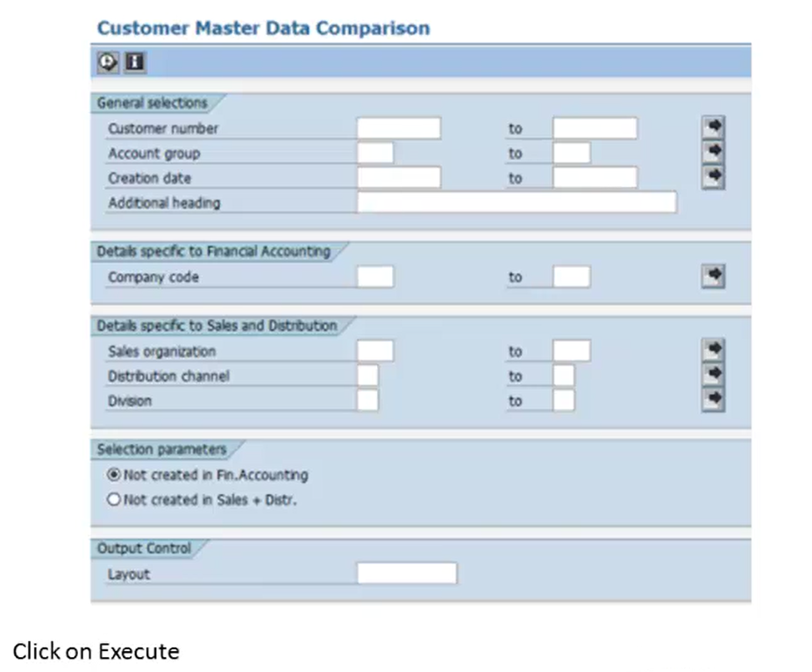Open multiple selection for Sales organization

click(713, 350)
